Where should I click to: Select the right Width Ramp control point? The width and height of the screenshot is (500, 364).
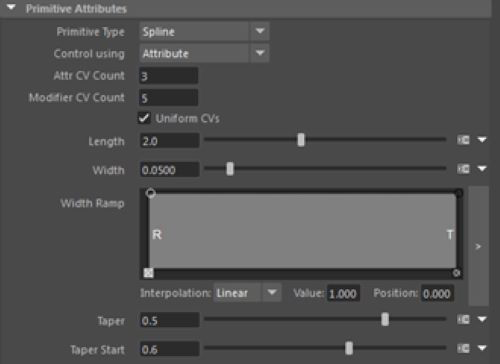[x=459, y=193]
